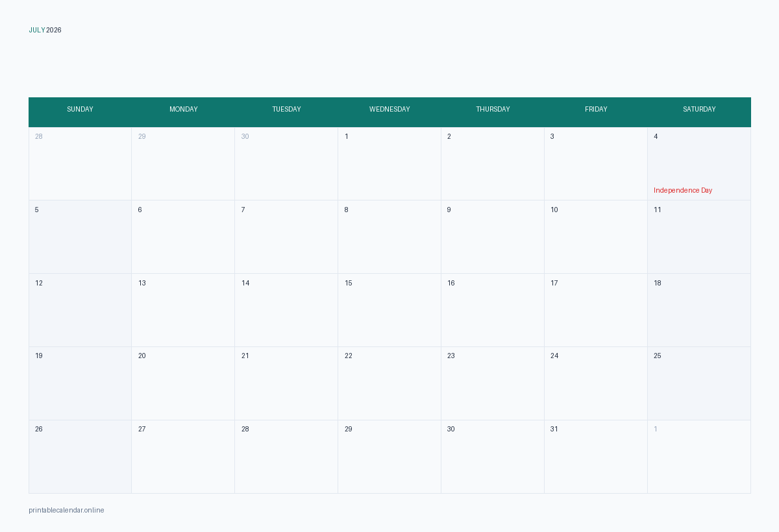The width and height of the screenshot is (779, 532).
Task: Select the date number 21
Action: (x=245, y=356)
